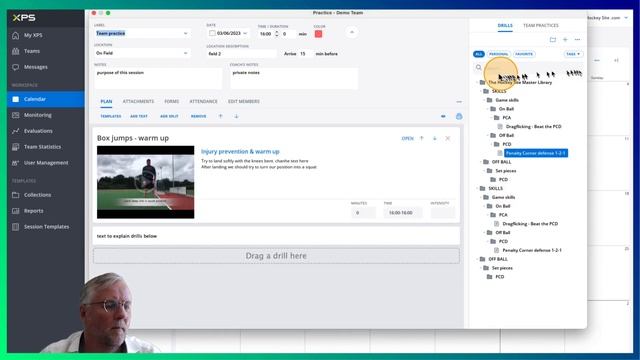Switch to the TEAM PRACTICES tab
Image resolution: width=640 pixels, height=360 pixels.
(541, 25)
